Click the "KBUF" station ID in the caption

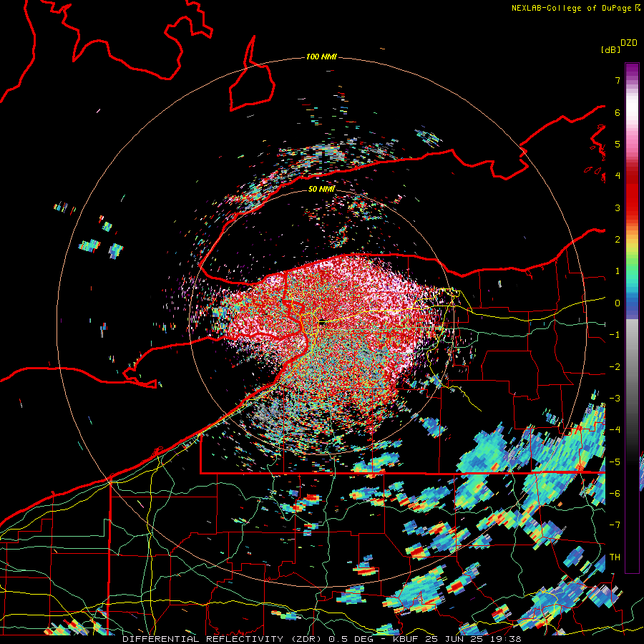[404, 639]
